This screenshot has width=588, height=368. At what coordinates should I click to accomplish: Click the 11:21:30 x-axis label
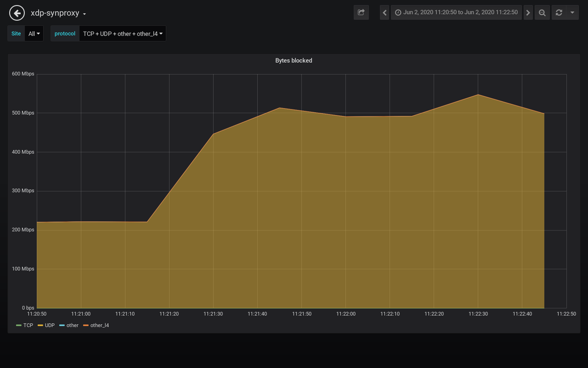tap(213, 314)
